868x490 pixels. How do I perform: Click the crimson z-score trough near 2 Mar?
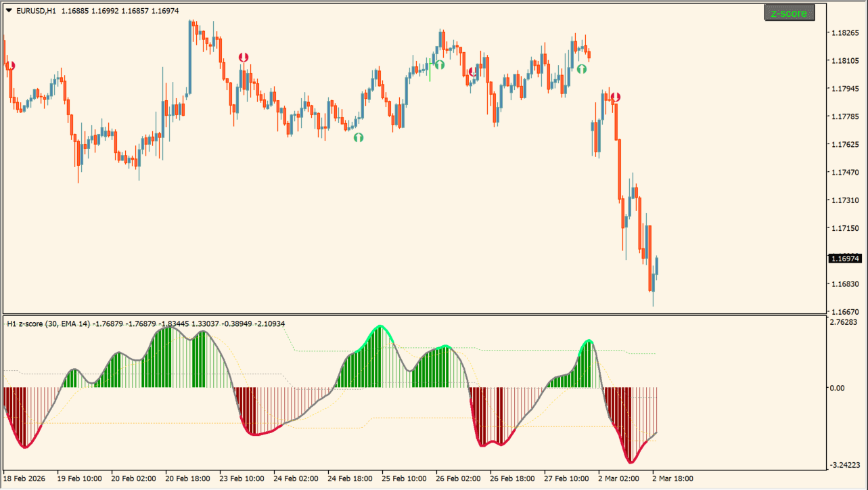pyautogui.click(x=631, y=462)
